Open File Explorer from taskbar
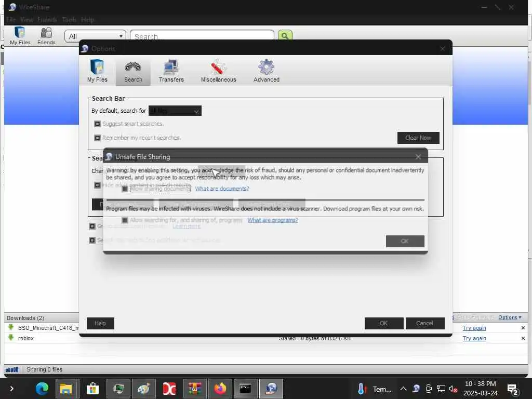The height and width of the screenshot is (399, 532). (x=66, y=389)
